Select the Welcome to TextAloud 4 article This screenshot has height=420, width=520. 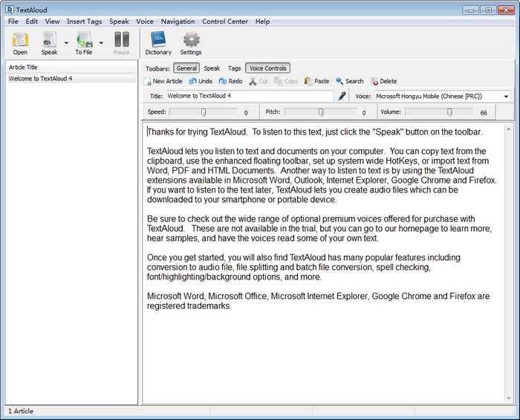pos(71,79)
